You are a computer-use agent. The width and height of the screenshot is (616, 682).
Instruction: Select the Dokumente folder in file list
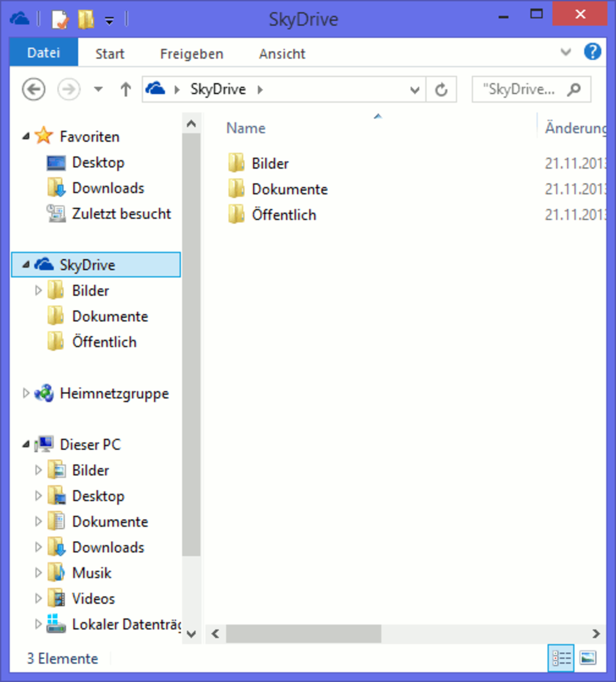[278, 189]
